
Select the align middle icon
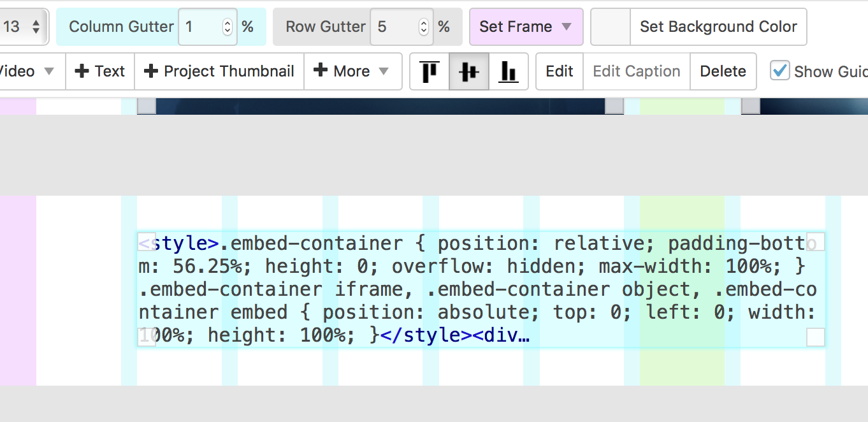pyautogui.click(x=469, y=71)
